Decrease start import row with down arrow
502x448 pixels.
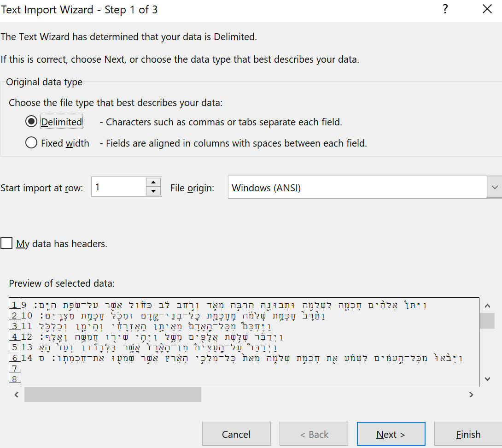153,192
